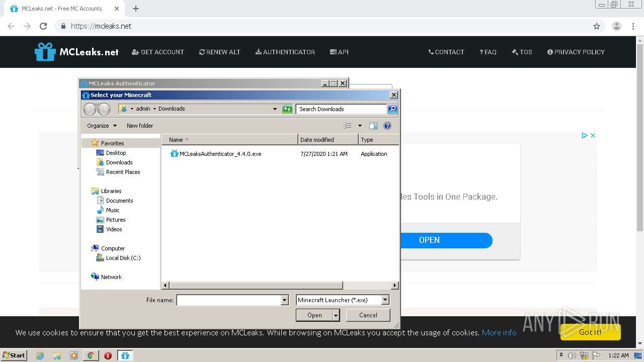This screenshot has height=362, width=644.
Task: Expand the admin breadcrumb arrow
Action: coord(154,109)
